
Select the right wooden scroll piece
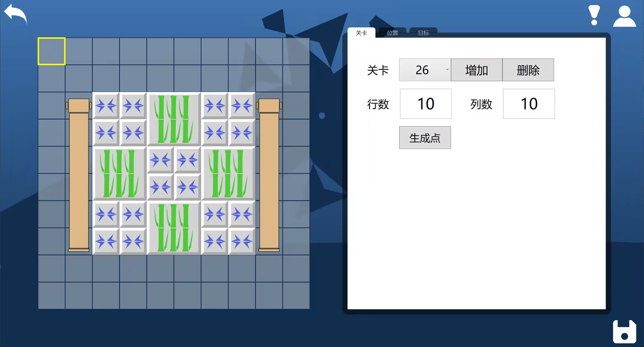269,175
